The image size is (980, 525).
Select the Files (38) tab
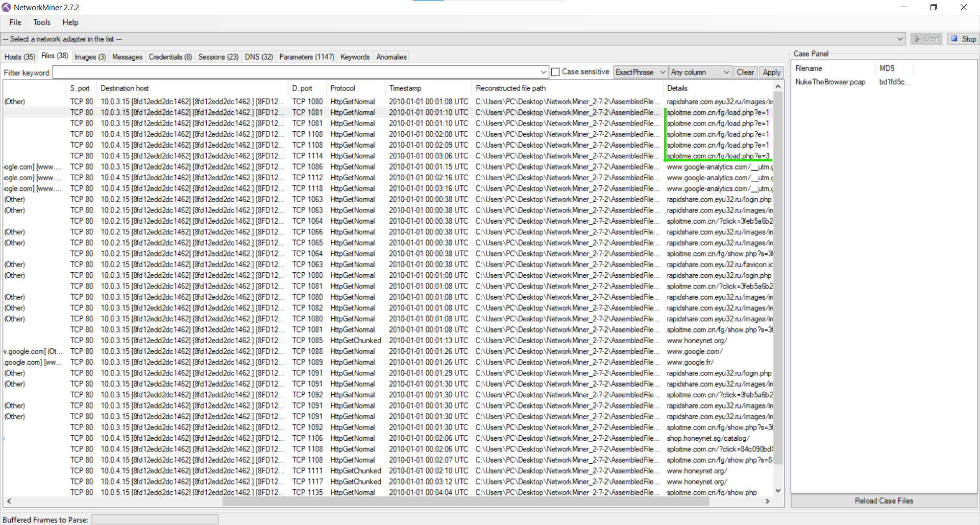[x=55, y=56]
